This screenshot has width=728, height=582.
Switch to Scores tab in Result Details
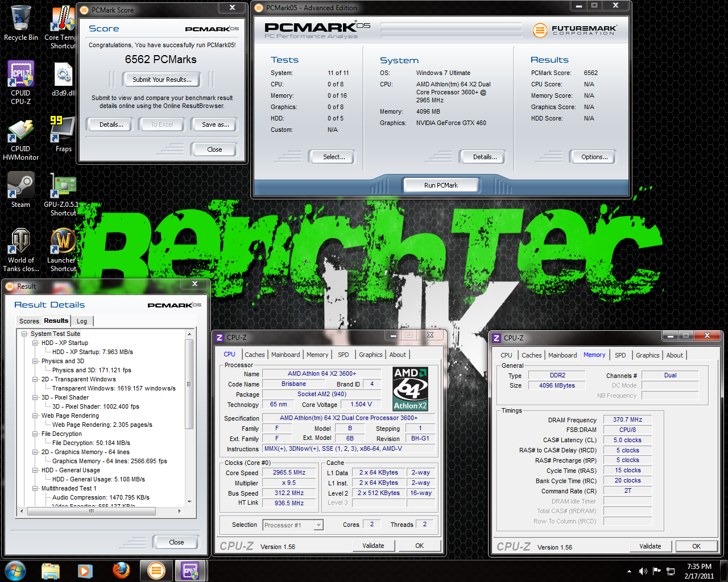point(29,321)
